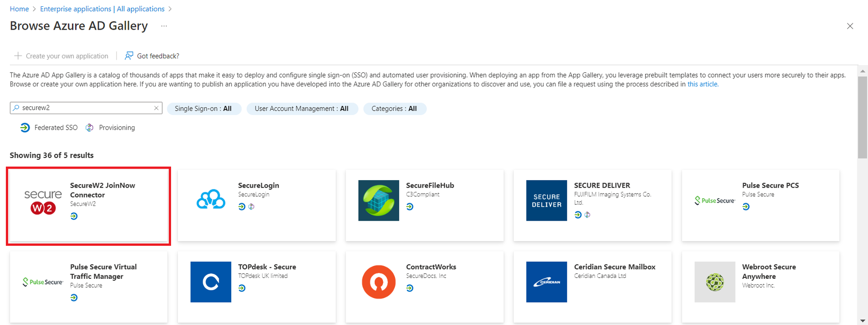Open the Categories filter
Viewport: 868px width, 325px height.
tap(395, 109)
